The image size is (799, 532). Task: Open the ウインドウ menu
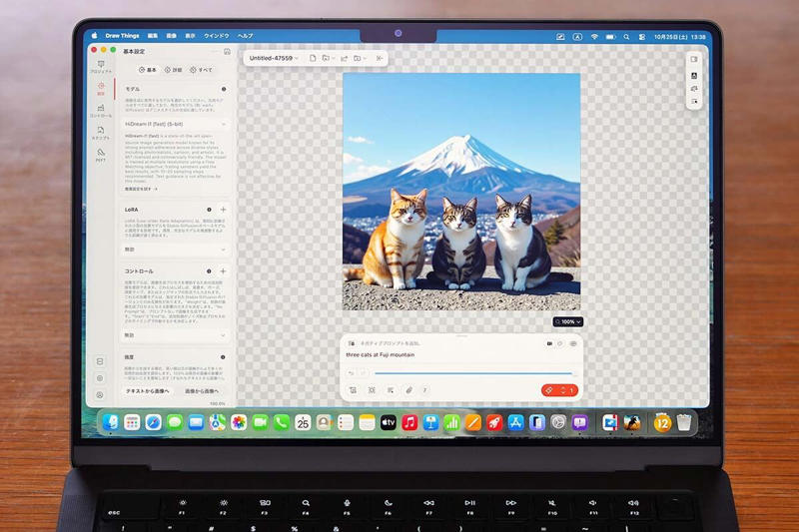(217, 36)
